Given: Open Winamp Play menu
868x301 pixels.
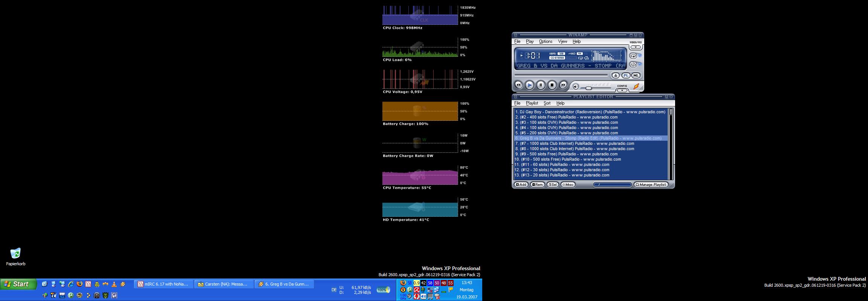Looking at the screenshot, I should (x=530, y=41).
